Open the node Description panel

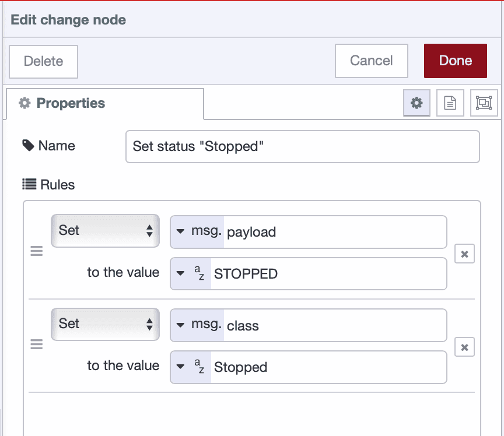450,103
